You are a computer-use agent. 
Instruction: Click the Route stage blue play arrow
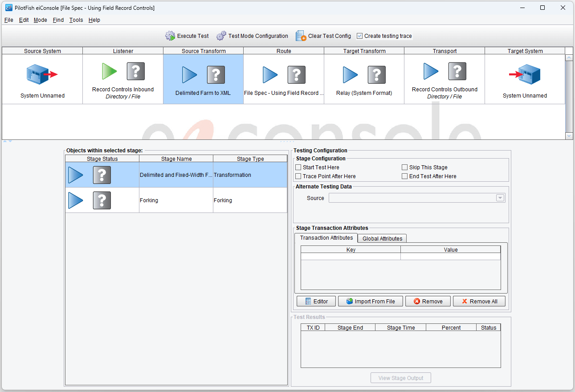click(270, 75)
